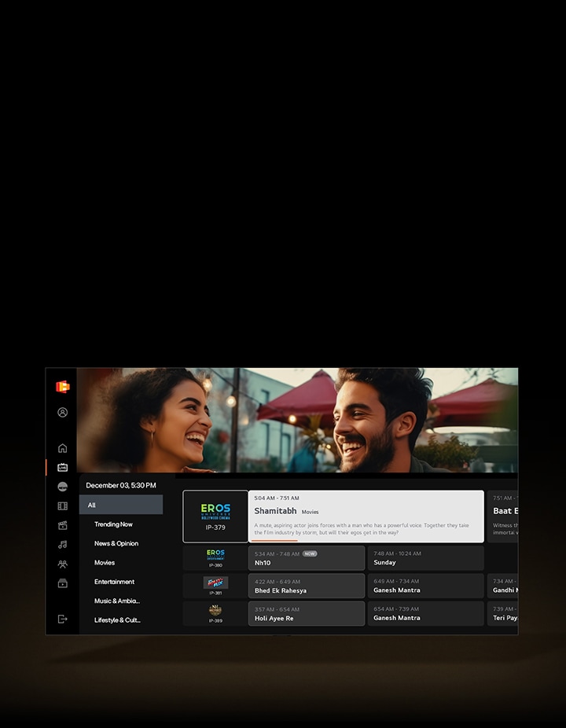Click the time label 5:04 AM - 7:51 AM
This screenshot has width=566, height=728.
(x=277, y=498)
